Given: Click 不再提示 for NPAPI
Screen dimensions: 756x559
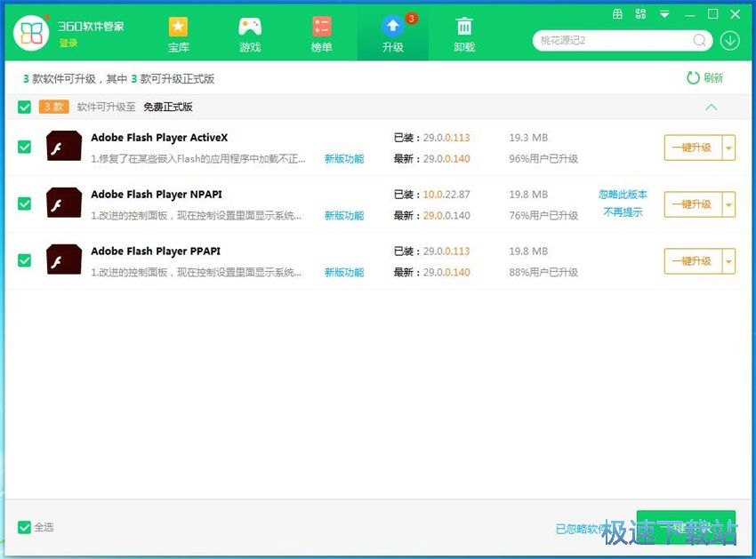Looking at the screenshot, I should coord(623,212).
